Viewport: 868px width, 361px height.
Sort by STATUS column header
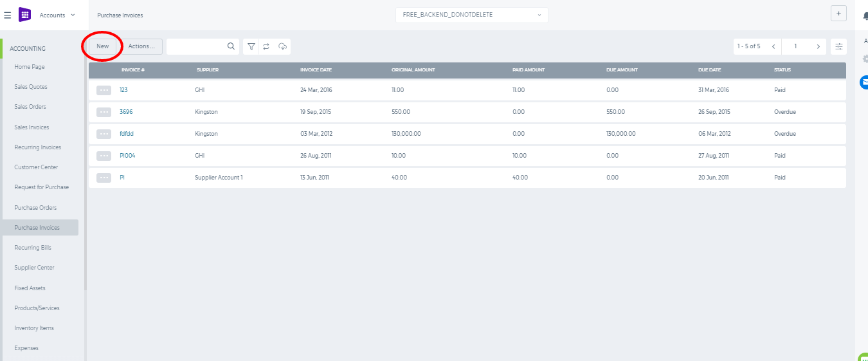782,69
